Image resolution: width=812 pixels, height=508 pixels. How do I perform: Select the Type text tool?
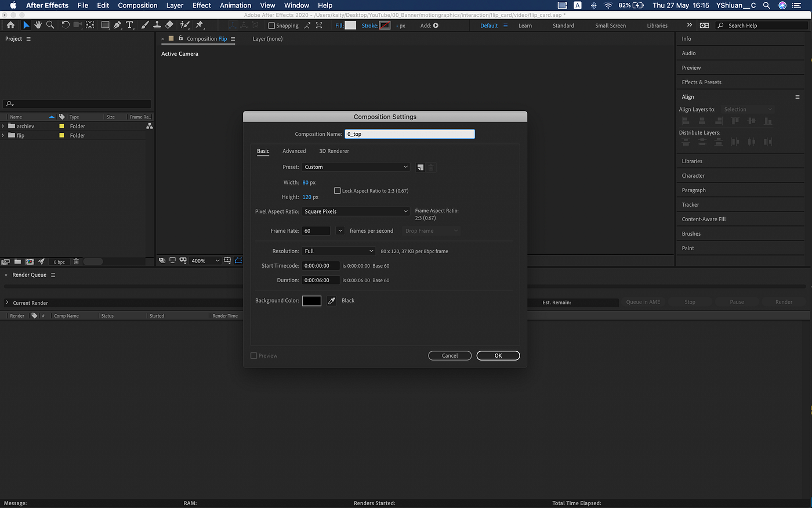pos(130,25)
